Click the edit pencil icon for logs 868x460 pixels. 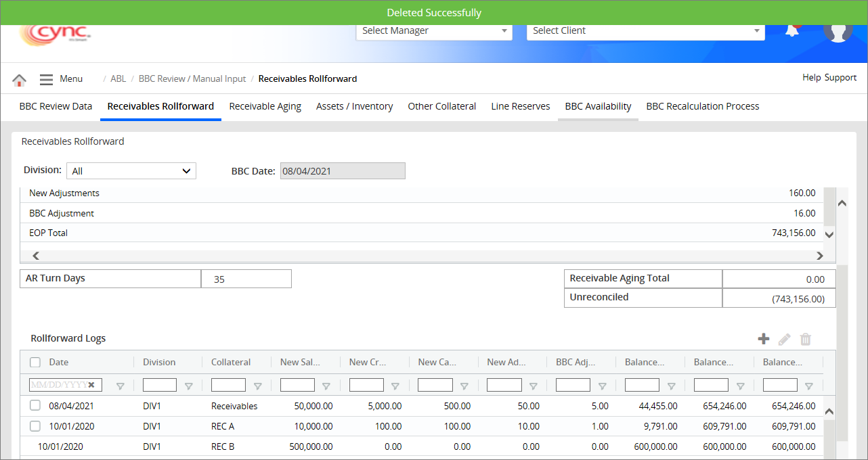pos(784,339)
